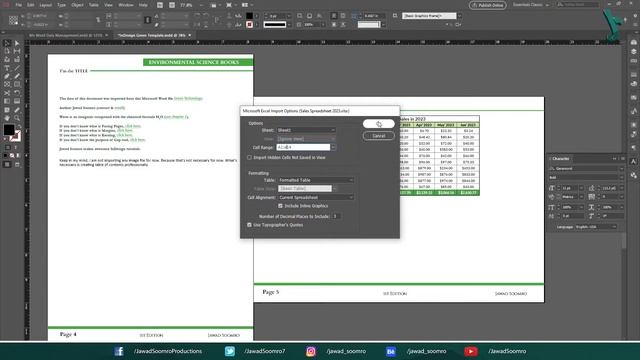This screenshot has height=360, width=640.
Task: Select the Hand tool
Action: point(7,118)
